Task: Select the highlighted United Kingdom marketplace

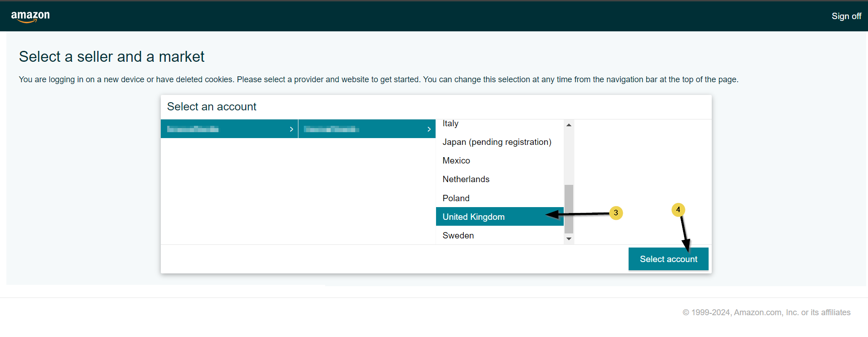Action: point(473,217)
